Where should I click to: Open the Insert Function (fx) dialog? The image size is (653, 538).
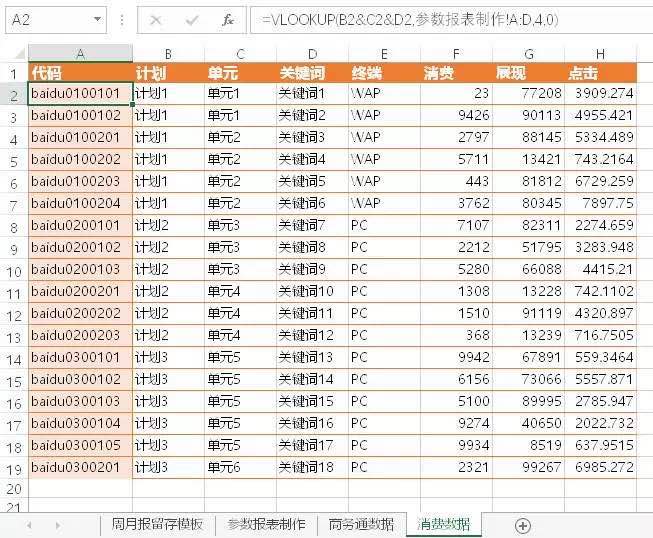click(227, 19)
